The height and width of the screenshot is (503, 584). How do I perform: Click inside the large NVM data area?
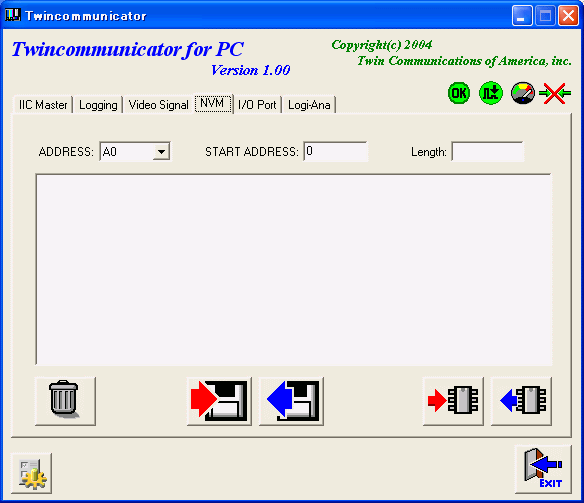pyautogui.click(x=294, y=269)
